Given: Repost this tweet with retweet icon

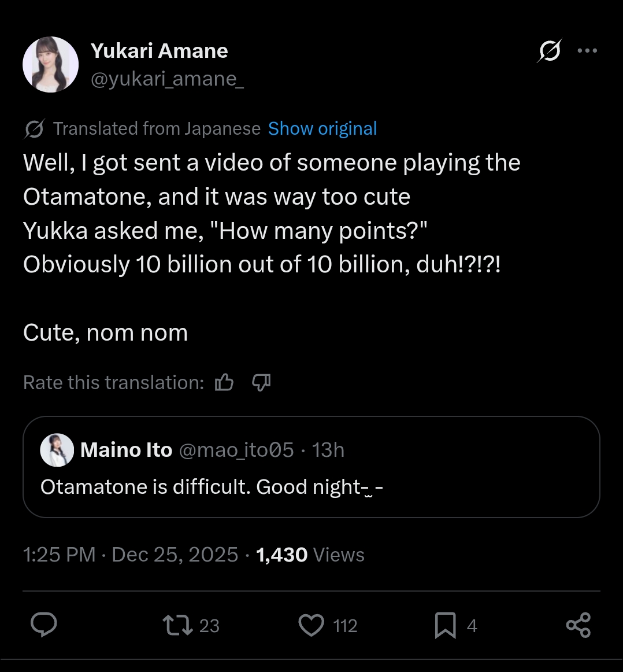Looking at the screenshot, I should 177,625.
